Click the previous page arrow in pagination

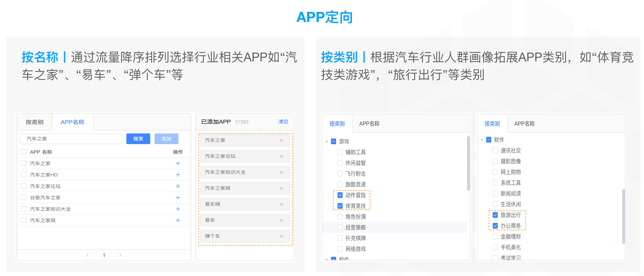tap(87, 255)
